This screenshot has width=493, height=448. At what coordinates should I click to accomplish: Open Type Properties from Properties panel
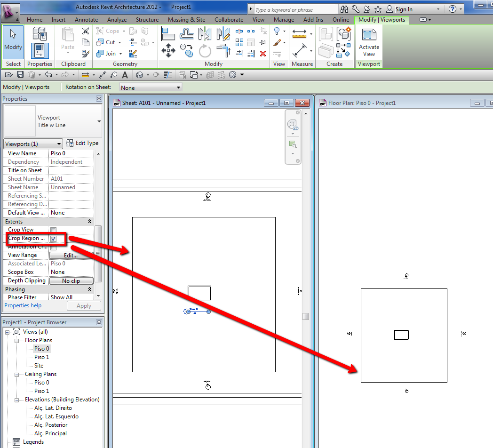click(40, 34)
